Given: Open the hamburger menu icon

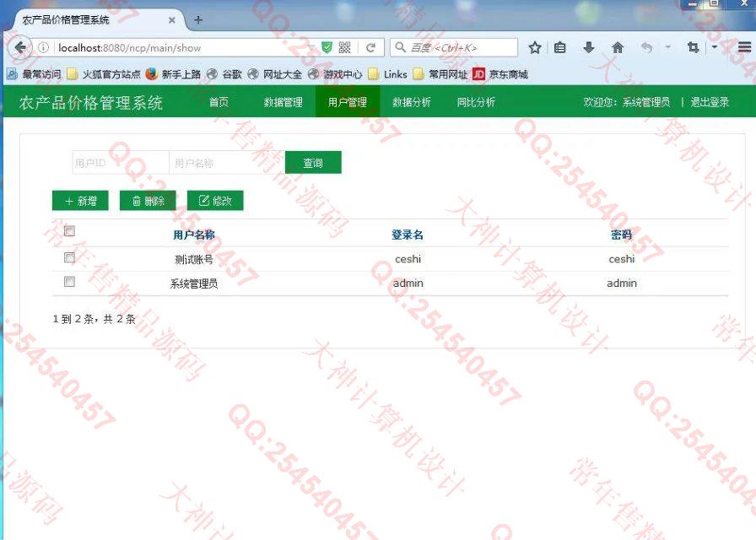Looking at the screenshot, I should pos(744,47).
